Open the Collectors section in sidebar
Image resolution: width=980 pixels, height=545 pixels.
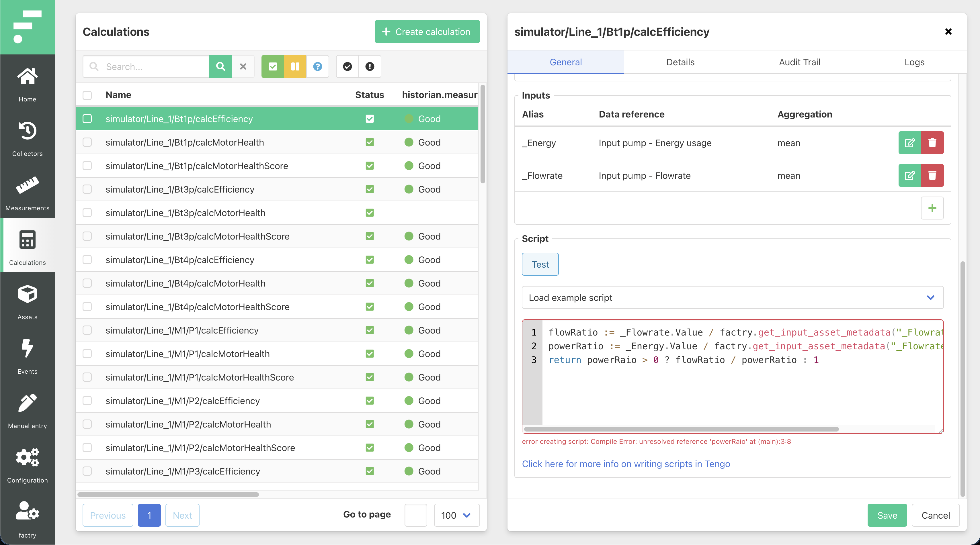pyautogui.click(x=28, y=138)
